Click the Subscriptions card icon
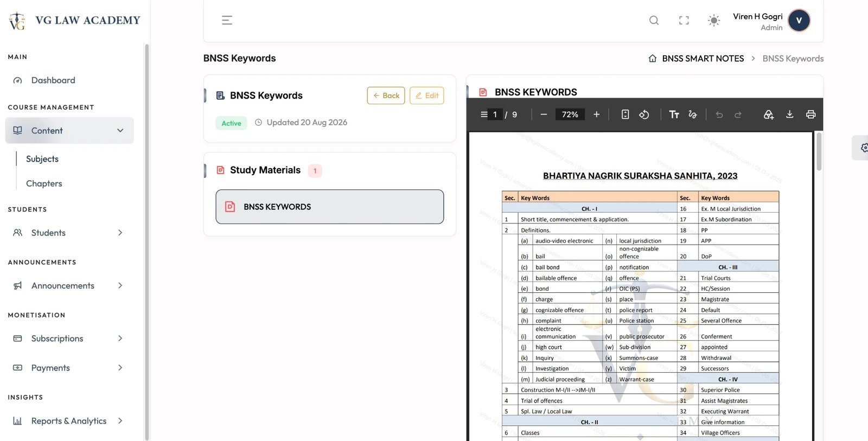The height and width of the screenshot is (441, 868). (18, 338)
